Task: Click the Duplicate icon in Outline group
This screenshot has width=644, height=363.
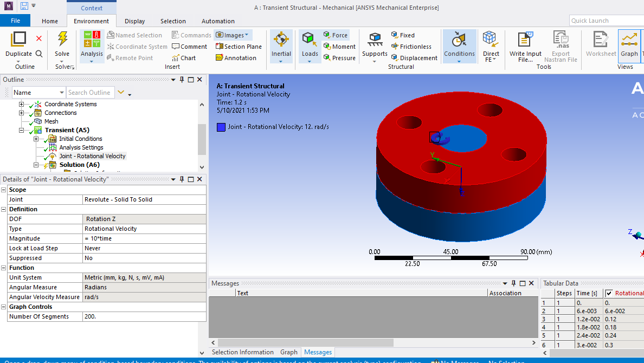Action: (18, 38)
